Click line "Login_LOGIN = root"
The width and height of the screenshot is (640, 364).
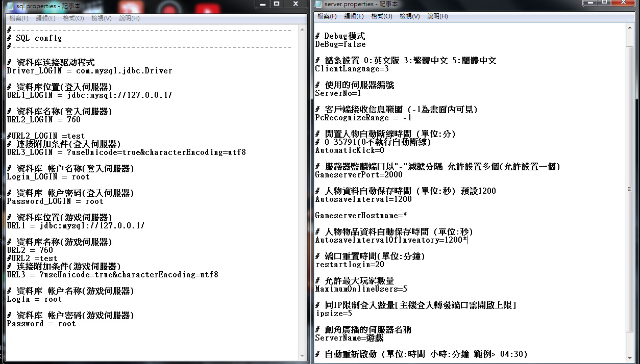48,177
